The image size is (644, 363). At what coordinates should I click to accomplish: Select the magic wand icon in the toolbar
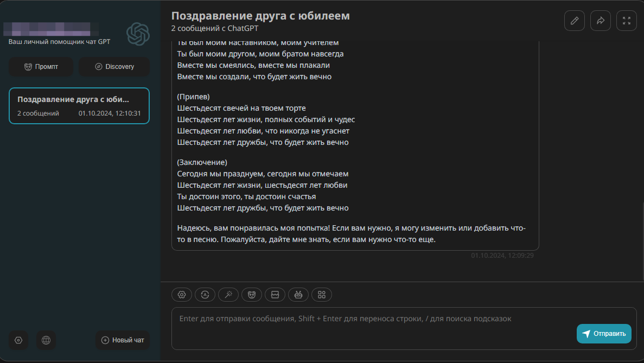[x=228, y=295]
